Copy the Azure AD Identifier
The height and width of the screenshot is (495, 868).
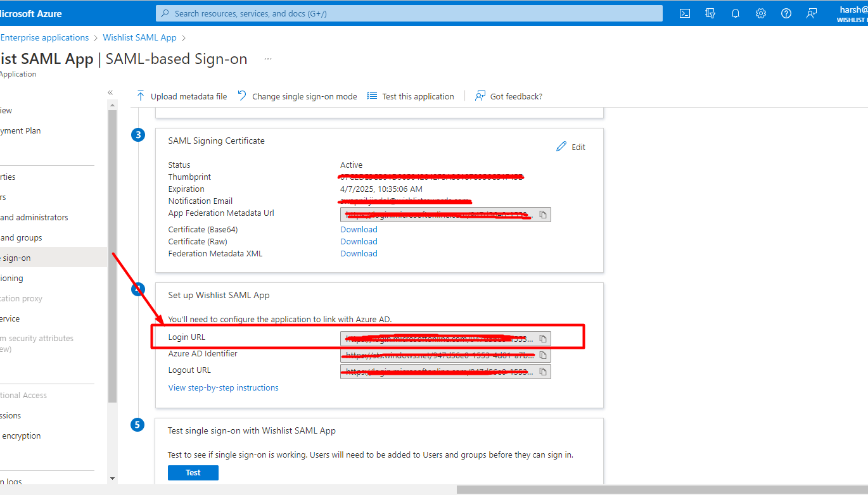pos(544,355)
